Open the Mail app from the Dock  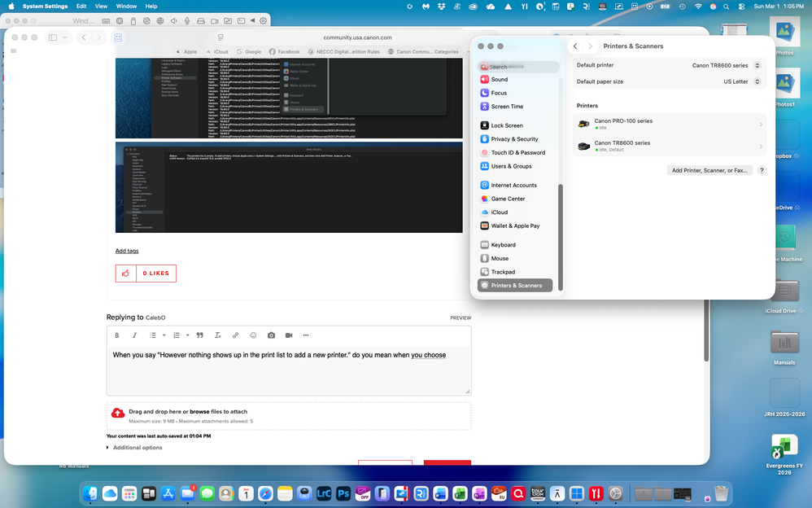coord(187,493)
